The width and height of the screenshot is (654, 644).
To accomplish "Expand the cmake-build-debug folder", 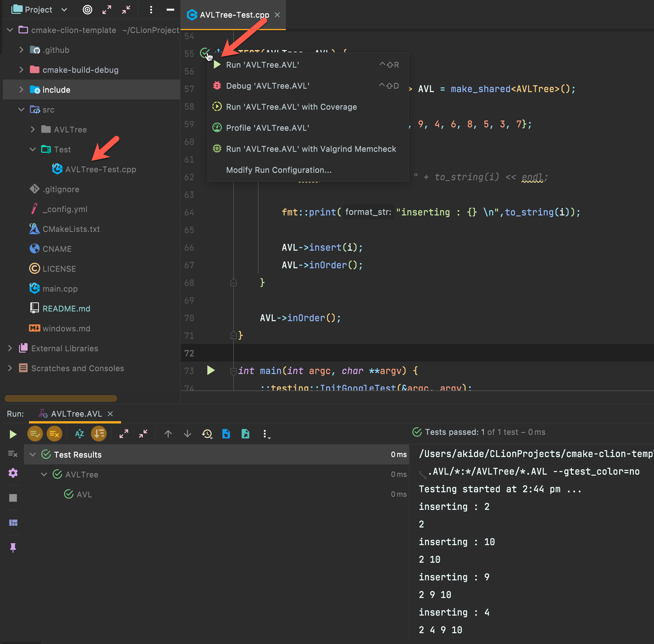I will tap(21, 70).
